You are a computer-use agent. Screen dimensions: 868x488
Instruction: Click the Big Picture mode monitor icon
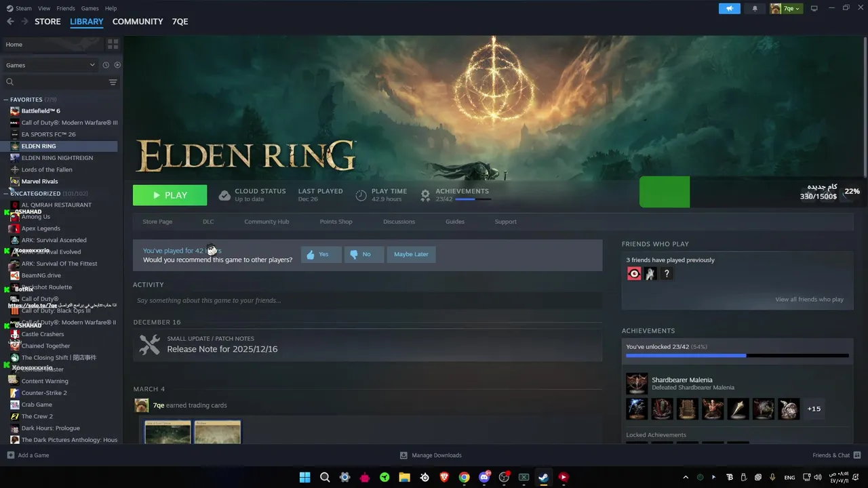814,8
